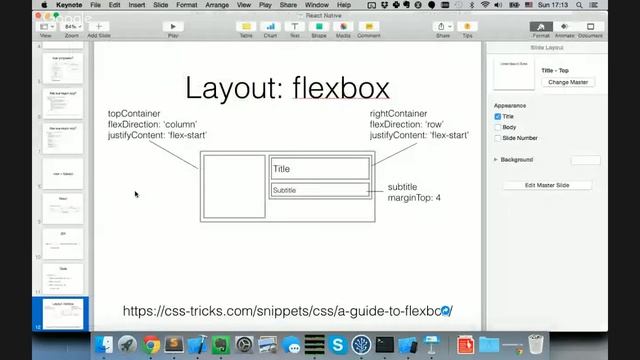Insert a Chart from the toolbar
Screen dimensions: 640x360
pyautogui.click(x=270, y=27)
